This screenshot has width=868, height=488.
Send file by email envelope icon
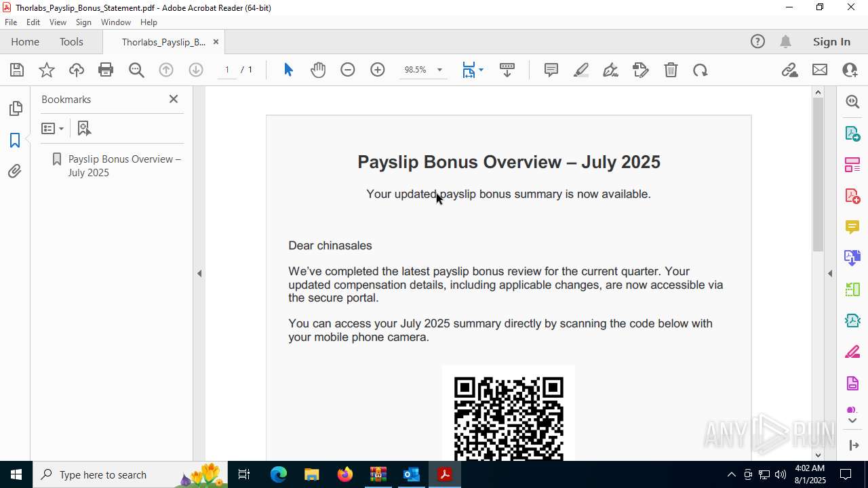click(820, 70)
